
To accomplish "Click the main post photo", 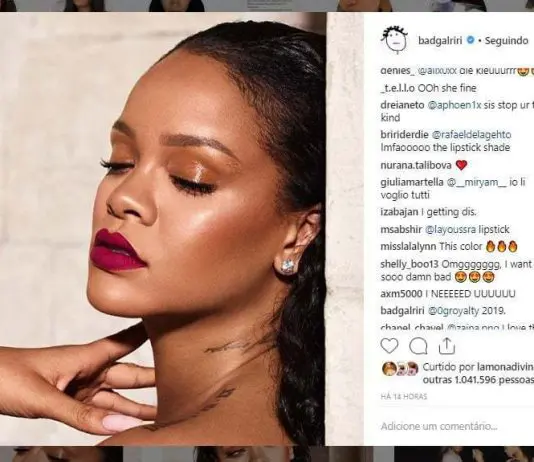I will [162, 229].
